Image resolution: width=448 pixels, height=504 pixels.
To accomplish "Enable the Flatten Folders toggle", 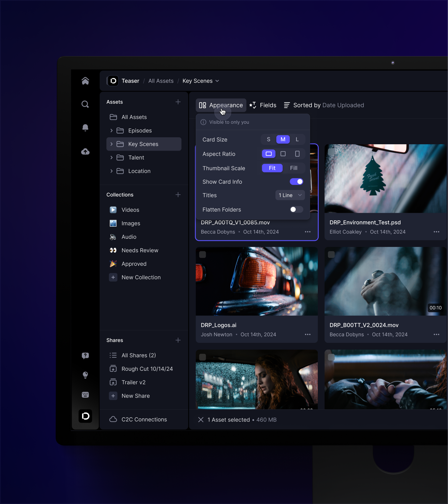I will click(296, 210).
